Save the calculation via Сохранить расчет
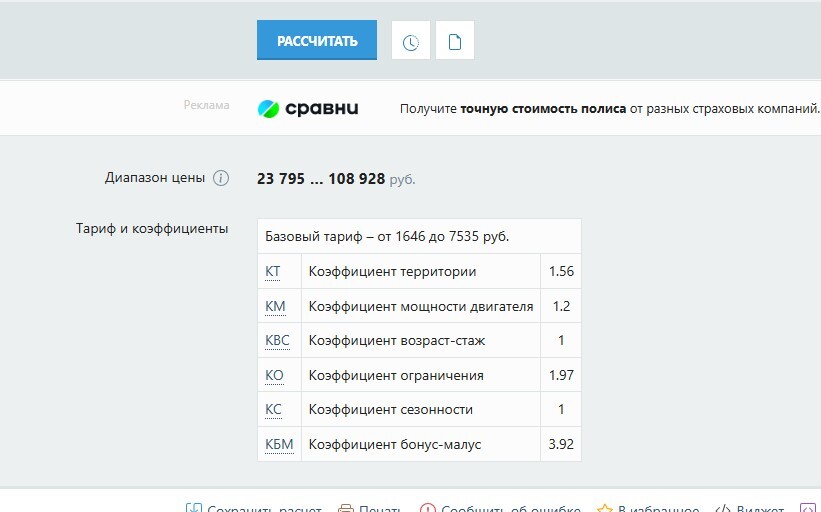Image resolution: width=821 pixels, height=512 pixels. click(254, 509)
